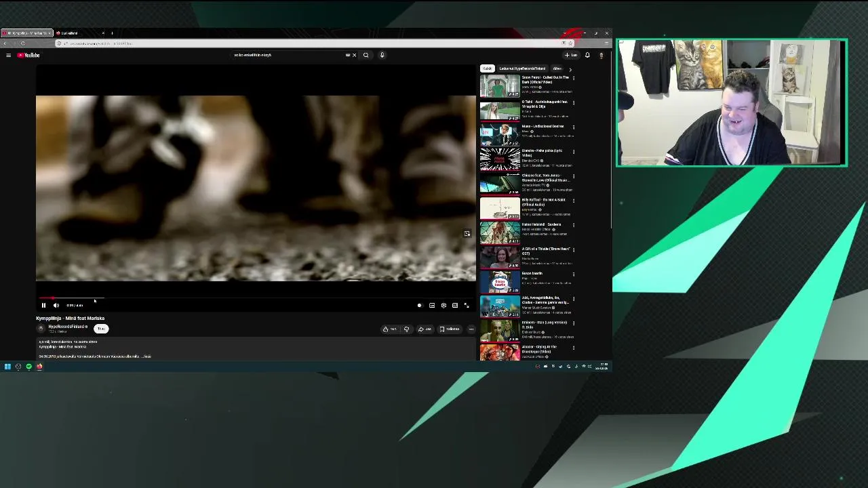Open the YouTube hamburger guide menu
Image resolution: width=868 pixels, height=488 pixels.
[x=8, y=55]
